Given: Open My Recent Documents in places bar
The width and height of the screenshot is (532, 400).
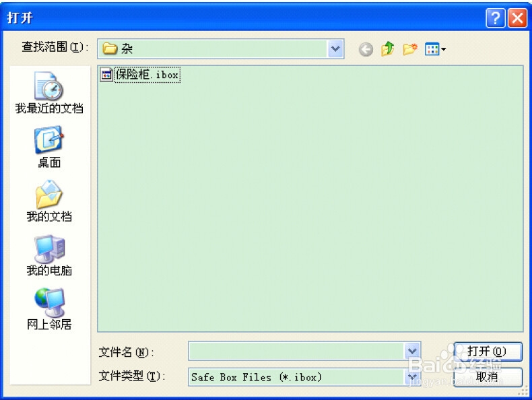Looking at the screenshot, I should click(49, 92).
